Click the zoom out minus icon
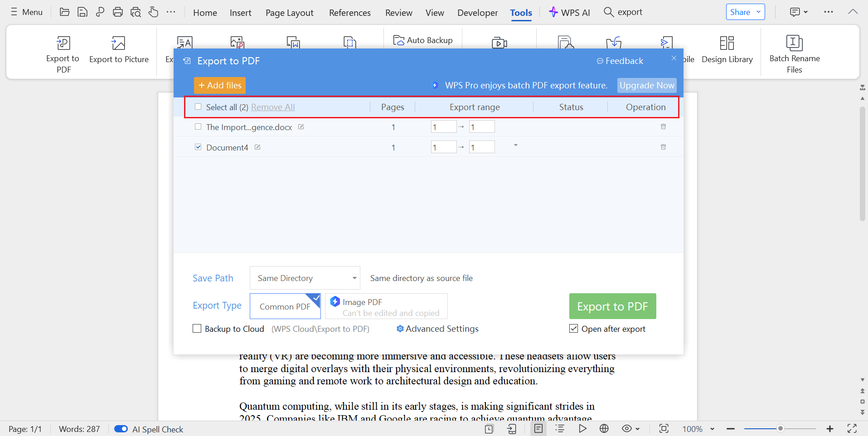868x436 pixels. [731, 429]
